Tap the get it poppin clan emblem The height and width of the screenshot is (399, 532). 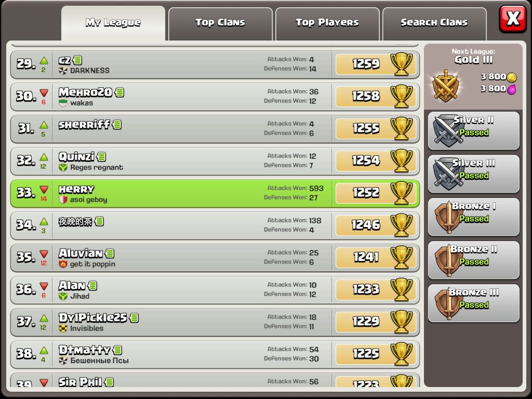click(x=63, y=264)
